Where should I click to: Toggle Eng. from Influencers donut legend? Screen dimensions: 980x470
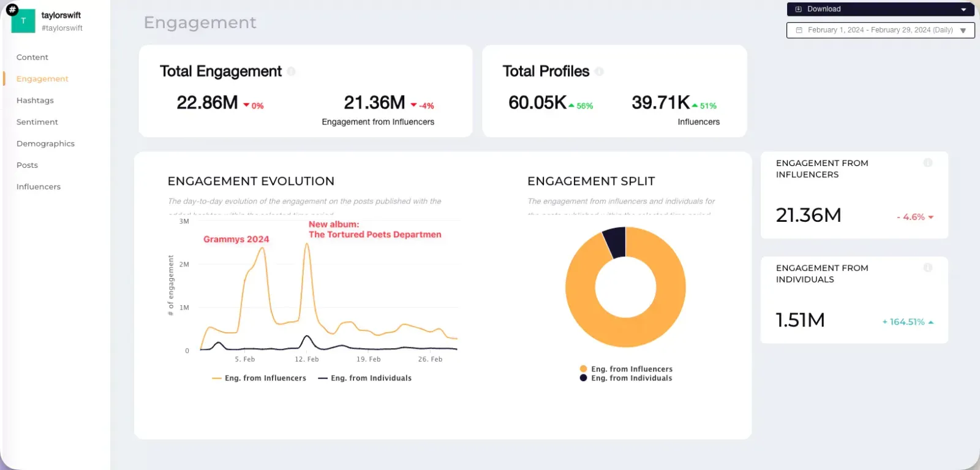pyautogui.click(x=626, y=369)
